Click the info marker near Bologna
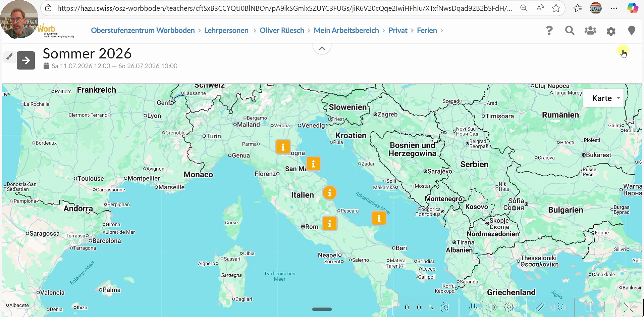Screen dimensions: 644x317 [x=283, y=147]
